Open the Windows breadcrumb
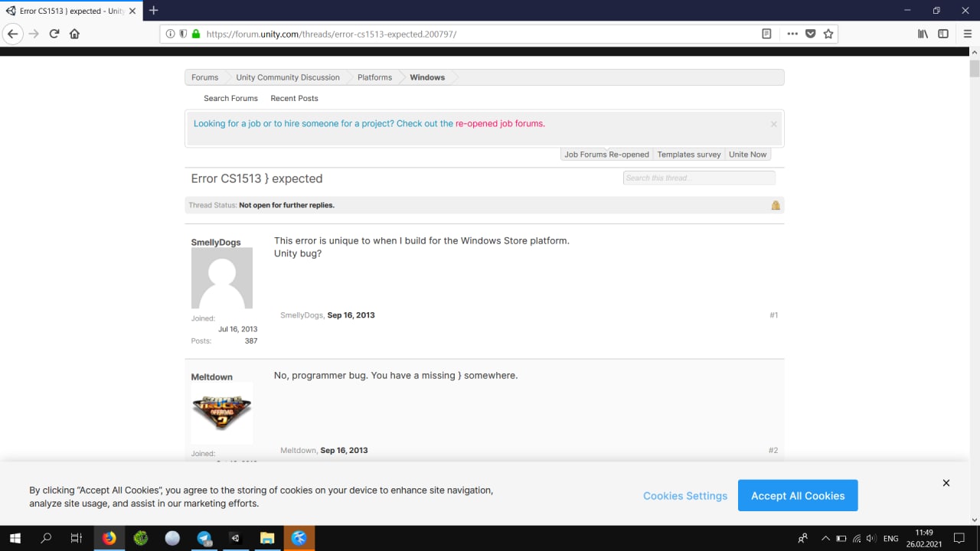Image resolution: width=980 pixels, height=551 pixels. (x=427, y=77)
